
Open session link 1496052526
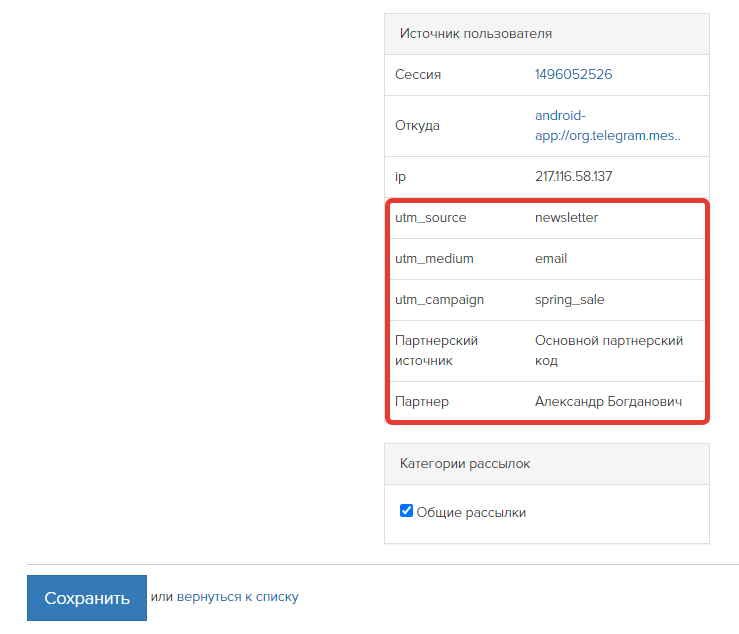(573, 74)
